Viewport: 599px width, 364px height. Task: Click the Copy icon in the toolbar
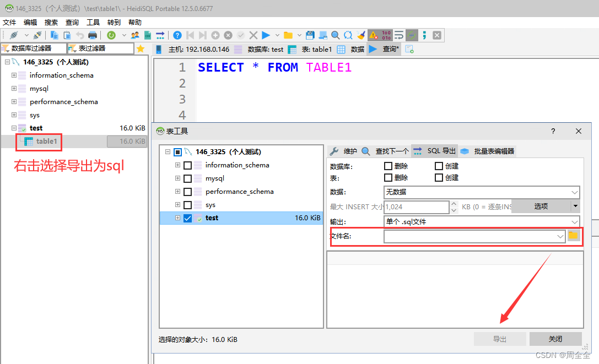pyautogui.click(x=54, y=36)
